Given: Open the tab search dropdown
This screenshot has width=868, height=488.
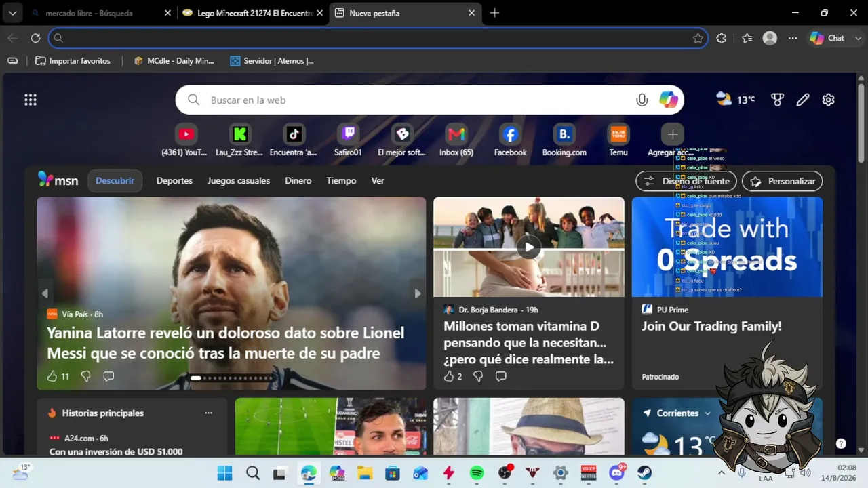Looking at the screenshot, I should click(x=12, y=13).
